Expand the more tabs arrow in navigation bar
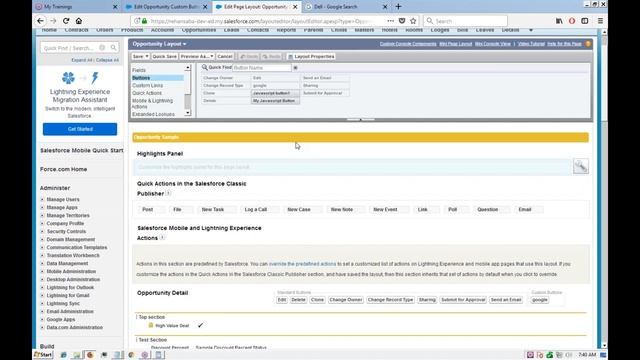 531,30
